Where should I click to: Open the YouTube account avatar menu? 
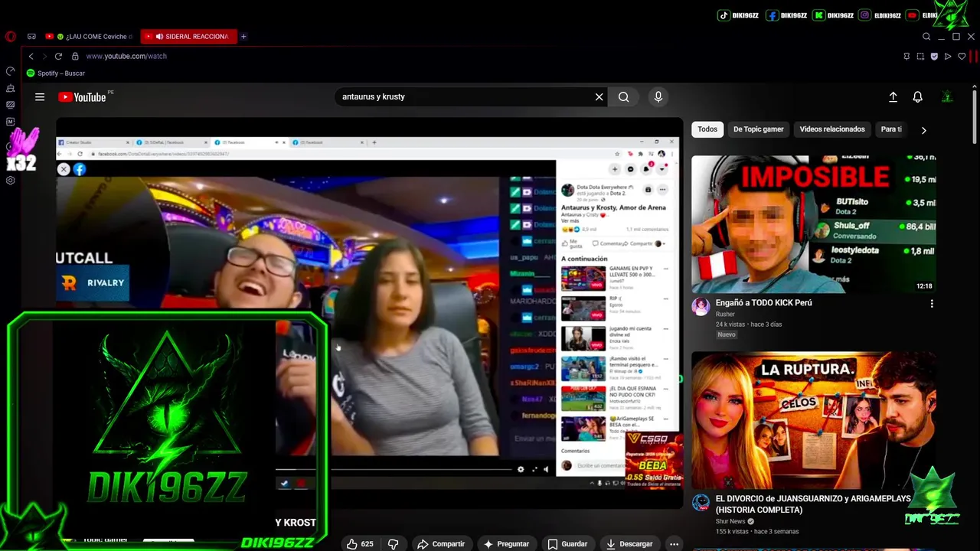pyautogui.click(x=947, y=97)
